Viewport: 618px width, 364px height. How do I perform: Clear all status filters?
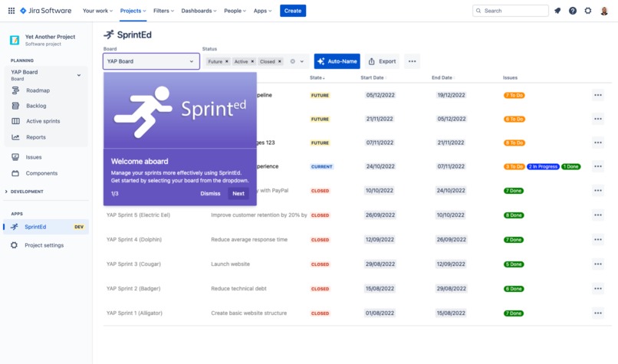pyautogui.click(x=292, y=61)
